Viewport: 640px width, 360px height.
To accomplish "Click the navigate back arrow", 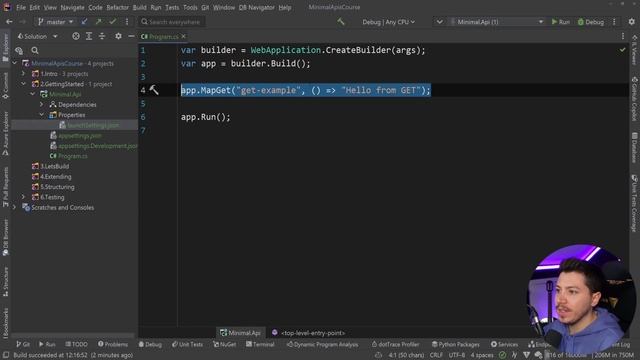I will click(x=9, y=22).
